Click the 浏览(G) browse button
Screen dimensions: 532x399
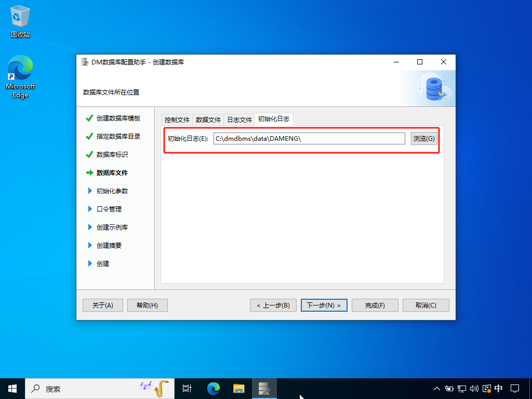(424, 138)
